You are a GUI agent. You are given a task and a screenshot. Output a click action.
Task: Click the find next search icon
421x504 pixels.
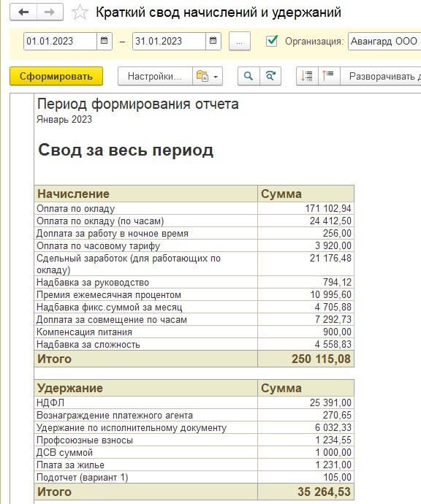(x=270, y=76)
